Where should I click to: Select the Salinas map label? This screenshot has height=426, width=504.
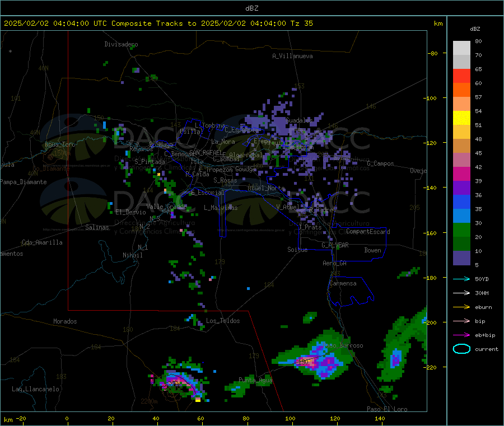click(97, 227)
